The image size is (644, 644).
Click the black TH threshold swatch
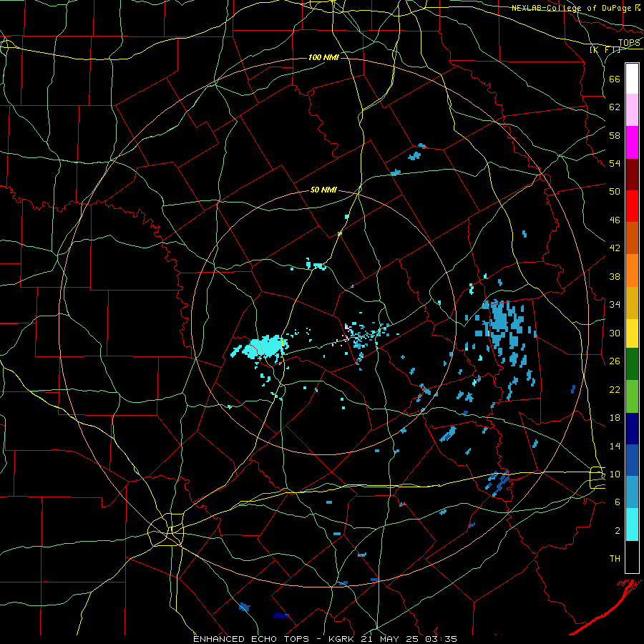click(x=632, y=557)
